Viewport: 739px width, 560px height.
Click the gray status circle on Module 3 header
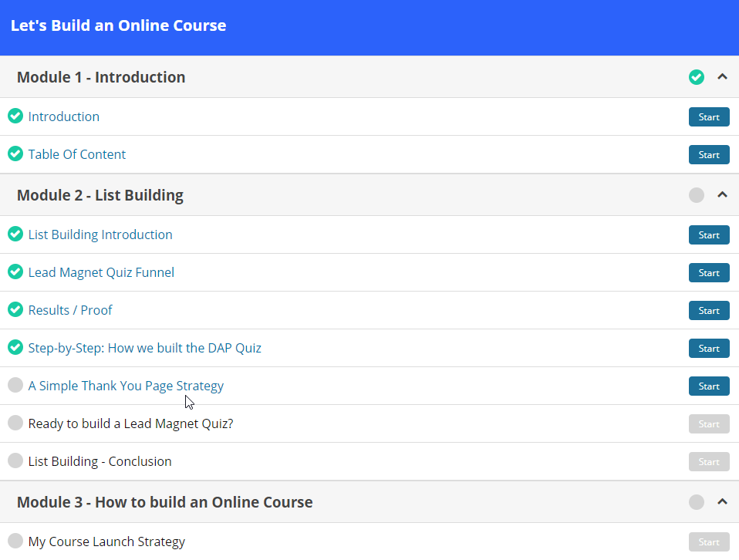point(697,502)
